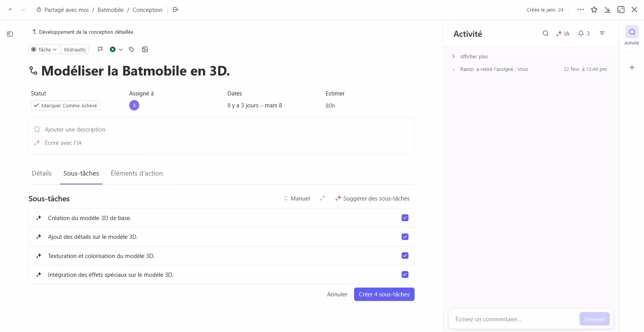The height and width of the screenshot is (332, 644).
Task: Expand "Afficher plus" in the activity panel
Action: (x=474, y=56)
